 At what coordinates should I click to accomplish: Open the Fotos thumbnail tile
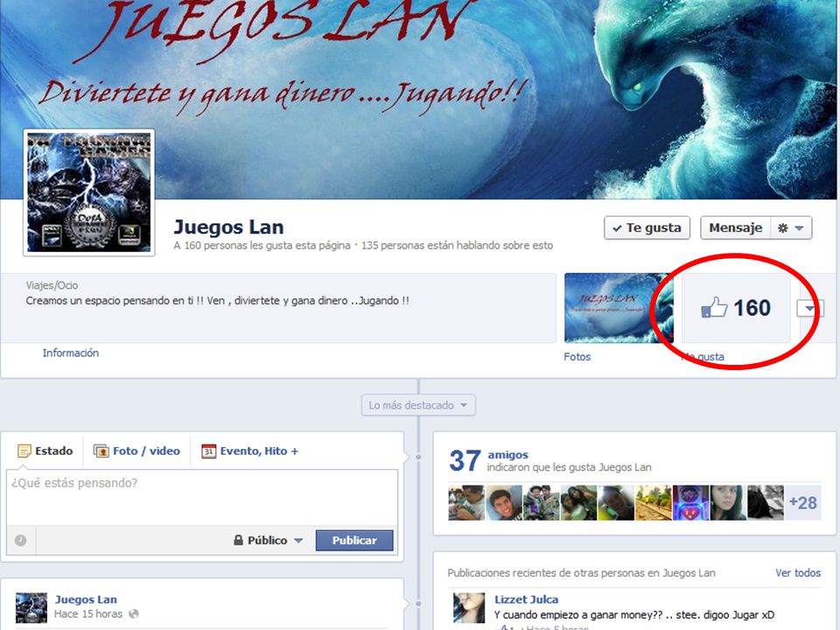coord(619,308)
